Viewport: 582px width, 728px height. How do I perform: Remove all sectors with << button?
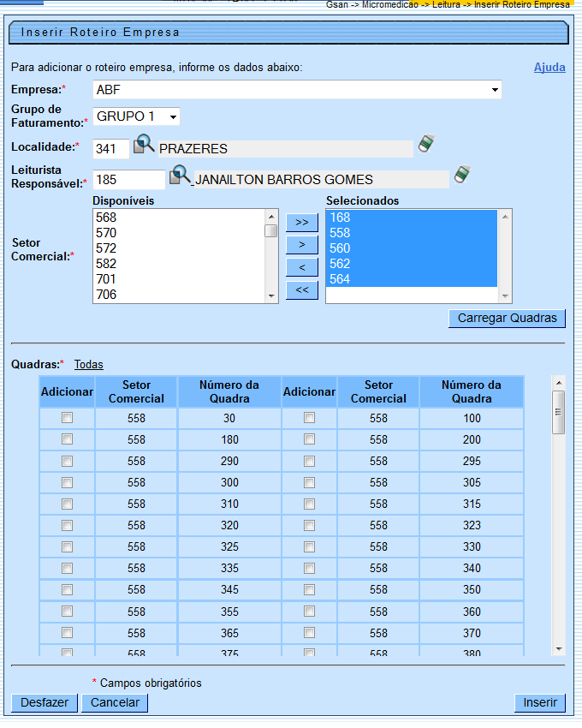(x=301, y=290)
